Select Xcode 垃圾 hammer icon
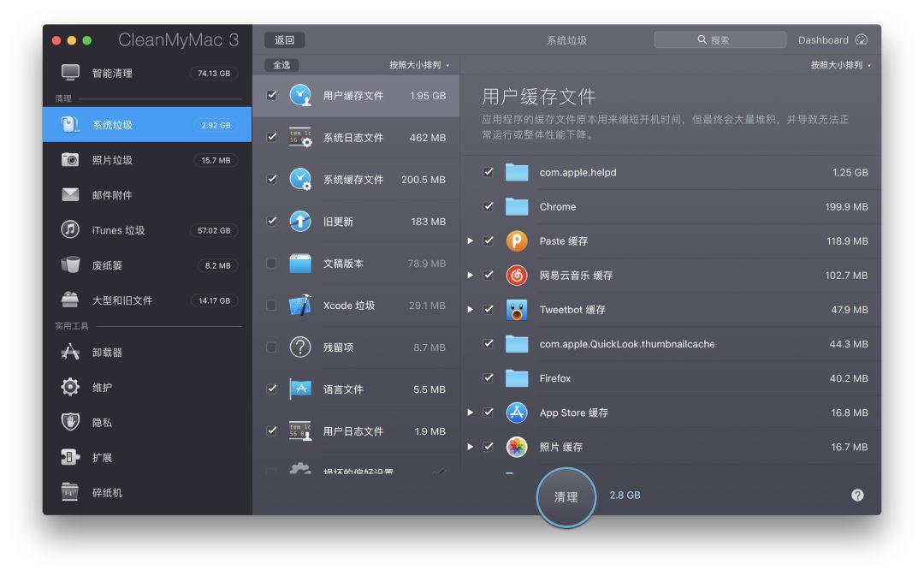The width and height of the screenshot is (924, 576). [x=300, y=305]
